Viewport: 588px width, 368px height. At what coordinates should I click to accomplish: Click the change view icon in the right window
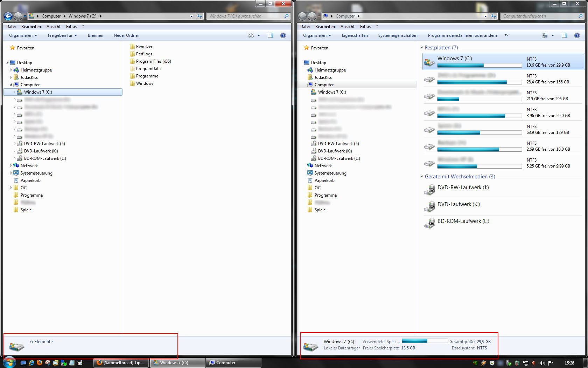coord(545,35)
